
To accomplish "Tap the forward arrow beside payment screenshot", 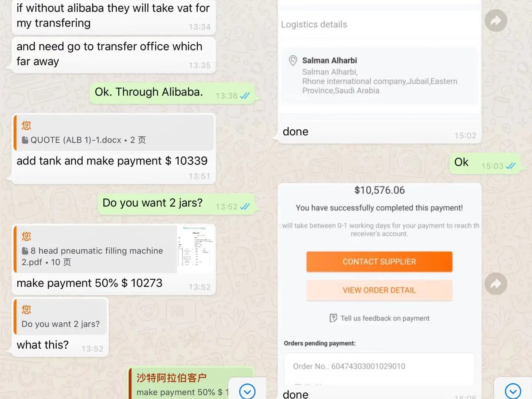I will tap(496, 283).
